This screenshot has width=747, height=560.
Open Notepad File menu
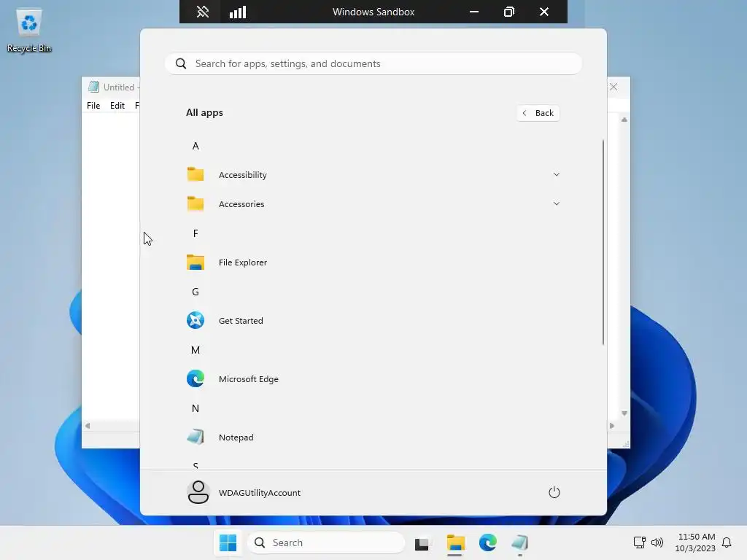pyautogui.click(x=93, y=106)
